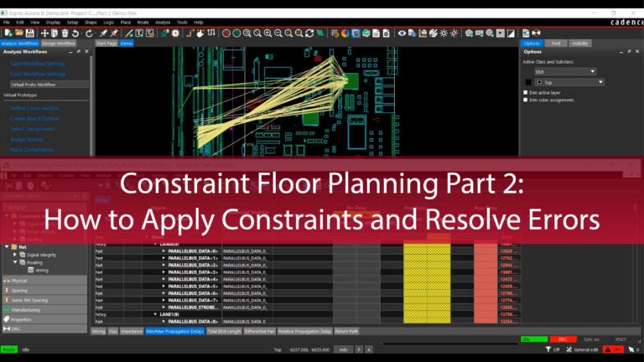Click the Define Cross section link
Image resolution: width=644 pixels, height=362 pixels.
click(x=34, y=108)
